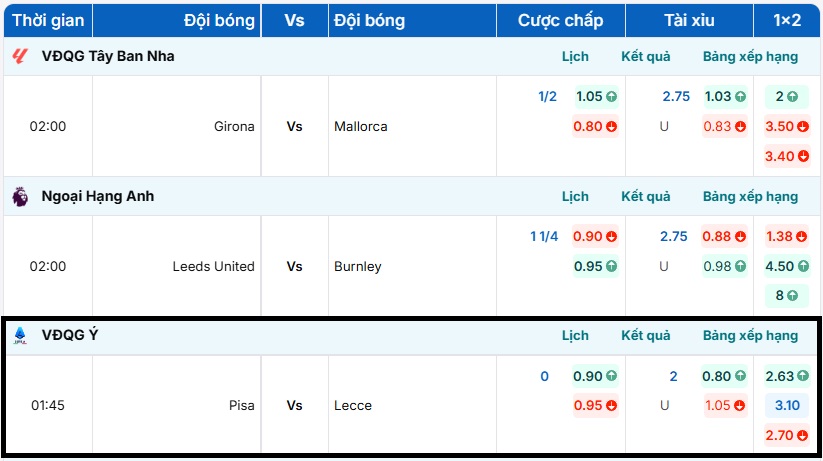Pick the 0.95 handicap odds for Burnley
Image resolution: width=823 pixels, height=461 pixels.
tap(595, 266)
